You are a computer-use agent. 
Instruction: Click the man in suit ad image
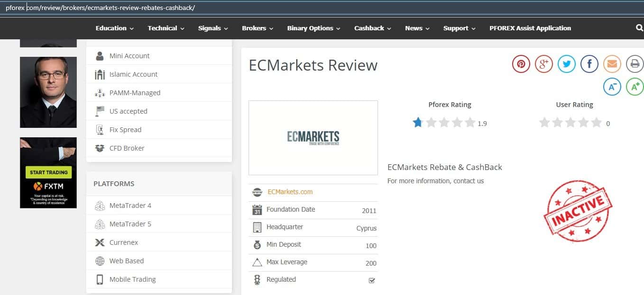coord(48,92)
